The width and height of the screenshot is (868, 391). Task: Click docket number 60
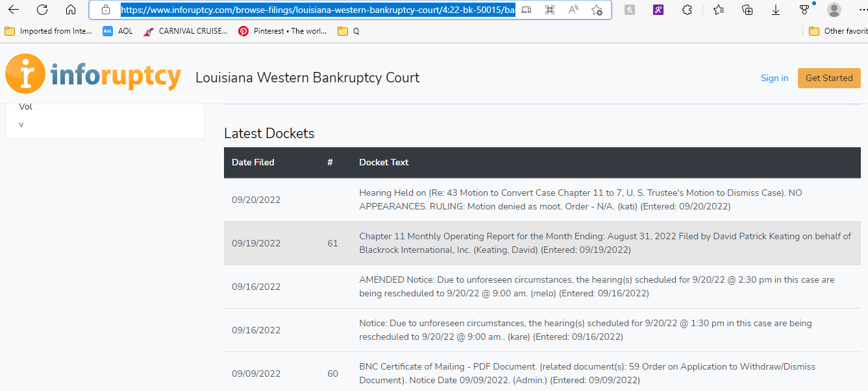[332, 373]
